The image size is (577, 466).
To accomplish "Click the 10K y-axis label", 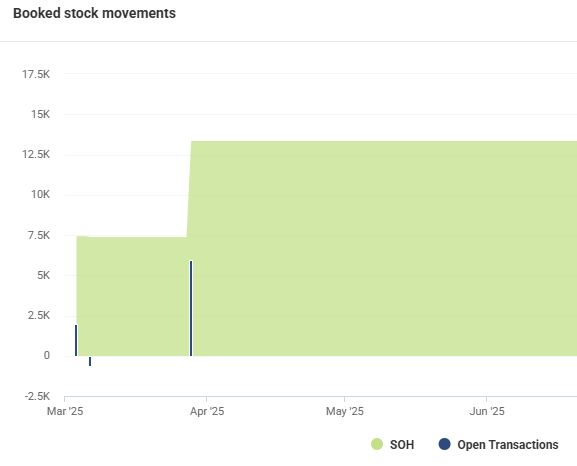I will point(40,194).
